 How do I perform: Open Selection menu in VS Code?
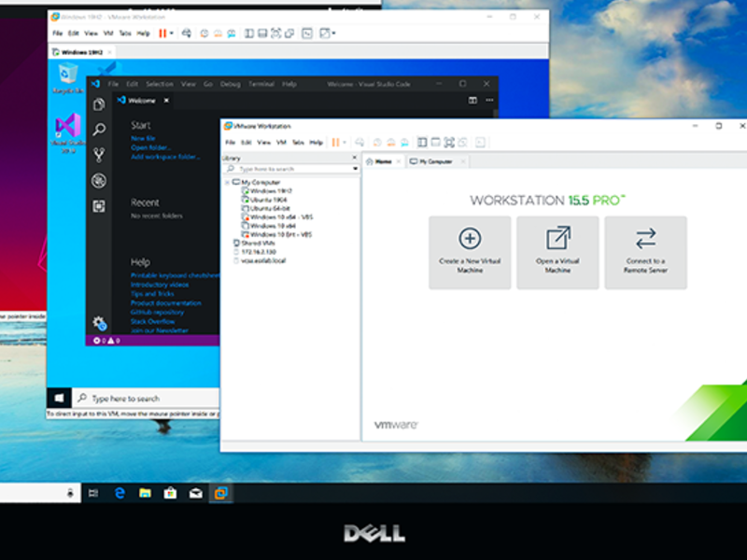click(x=160, y=84)
